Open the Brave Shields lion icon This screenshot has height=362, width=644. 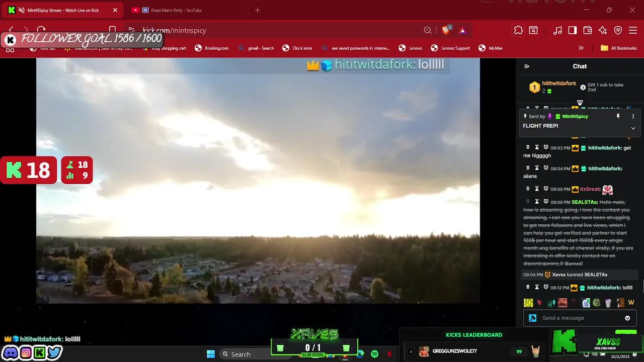[446, 30]
